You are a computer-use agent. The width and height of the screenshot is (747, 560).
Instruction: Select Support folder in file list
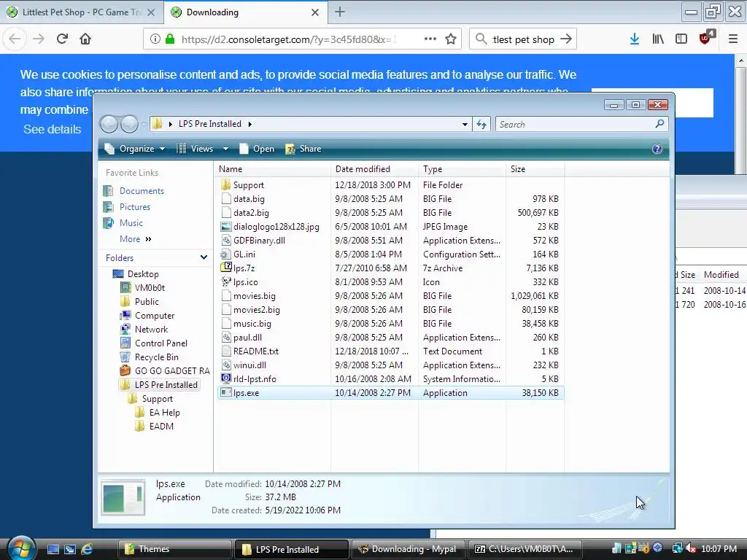[x=248, y=185]
